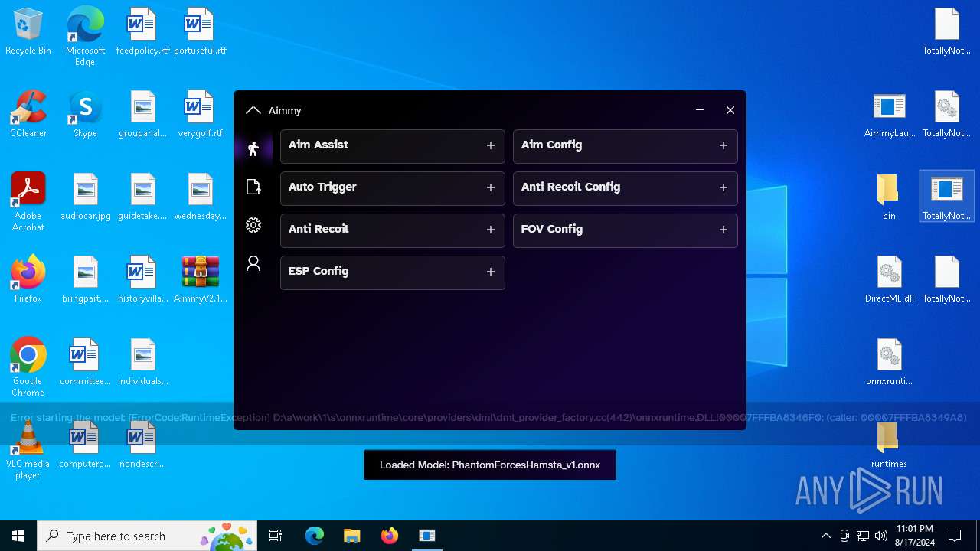Open Task View on the taskbar
Viewport: 980px width, 551px height.
tap(276, 536)
